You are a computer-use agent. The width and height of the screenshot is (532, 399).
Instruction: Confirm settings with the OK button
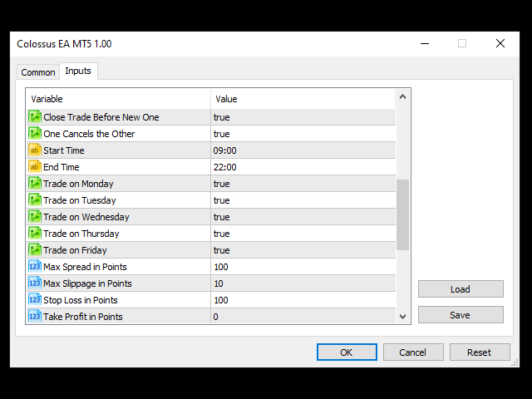click(x=347, y=352)
